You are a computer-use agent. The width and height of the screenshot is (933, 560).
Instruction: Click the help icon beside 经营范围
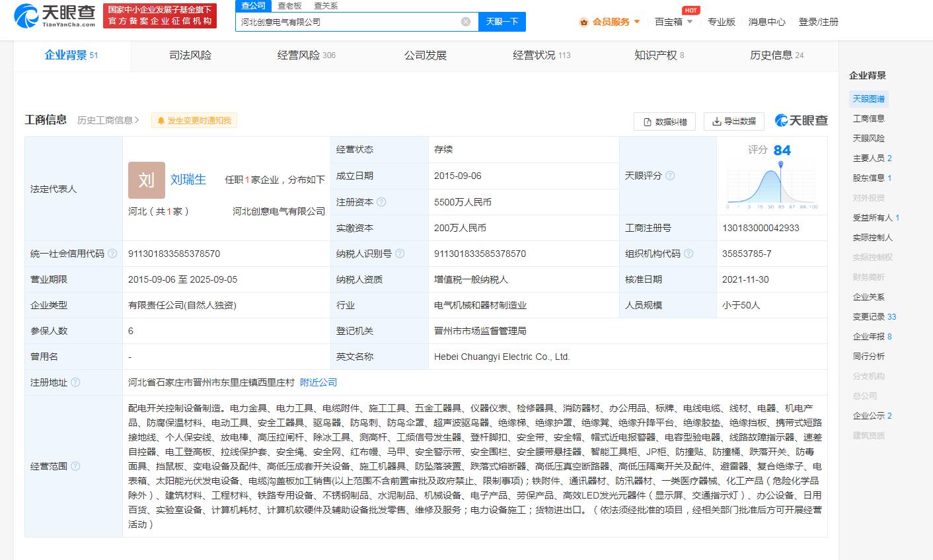[75, 466]
